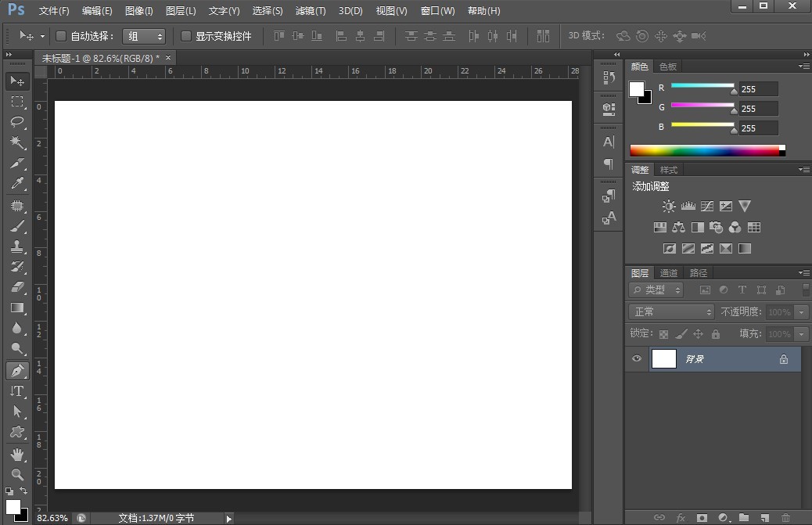Select the Eyedropper tool

tap(16, 184)
